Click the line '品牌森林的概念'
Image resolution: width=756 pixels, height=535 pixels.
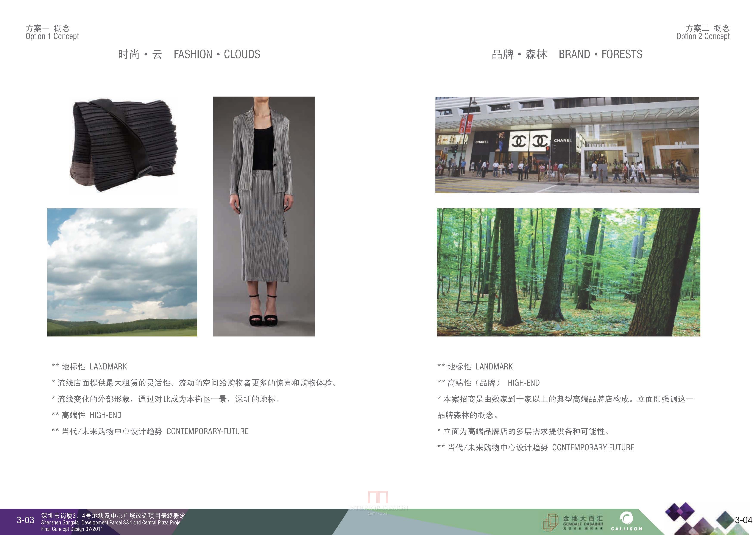pos(468,415)
